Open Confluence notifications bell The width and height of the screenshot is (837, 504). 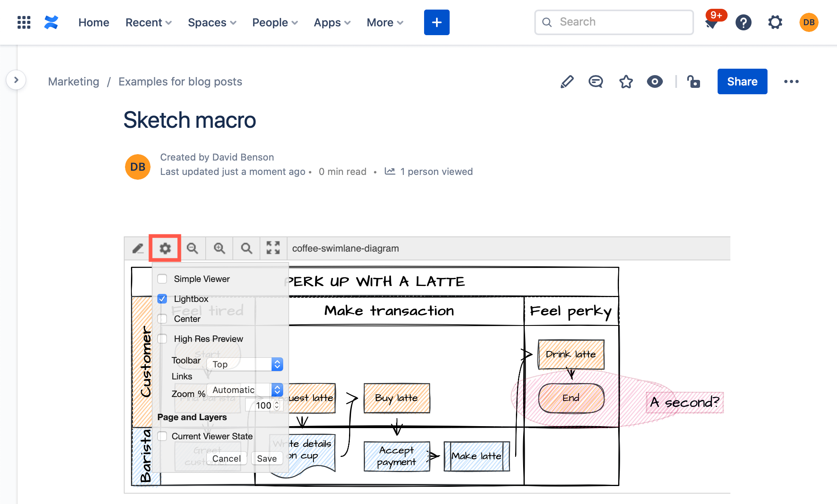click(x=712, y=22)
